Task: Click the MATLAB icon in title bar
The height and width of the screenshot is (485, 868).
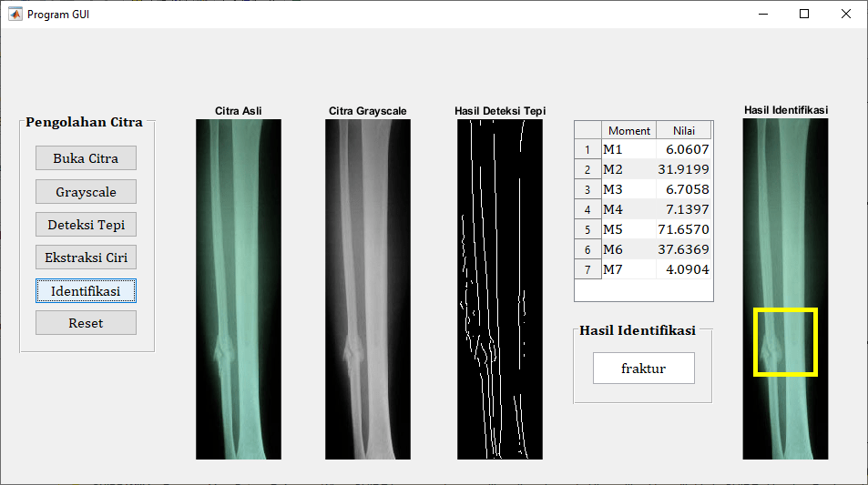Action: [x=15, y=14]
